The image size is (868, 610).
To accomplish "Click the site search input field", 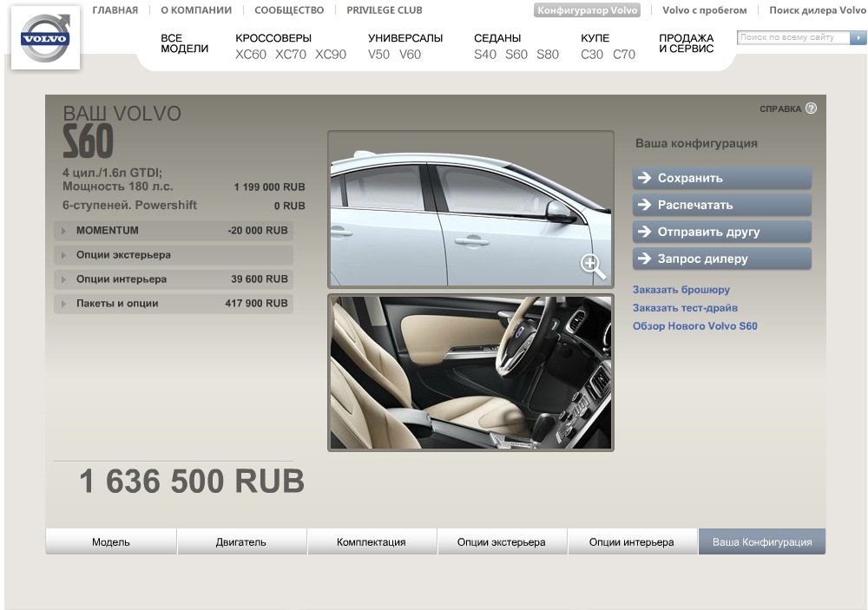I will point(792,38).
